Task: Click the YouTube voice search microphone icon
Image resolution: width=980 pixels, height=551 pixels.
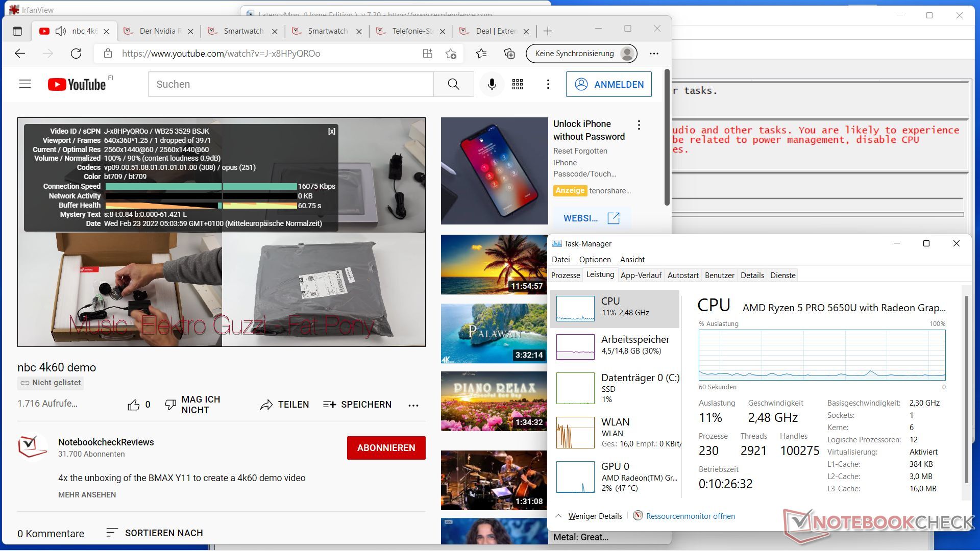Action: tap(492, 84)
